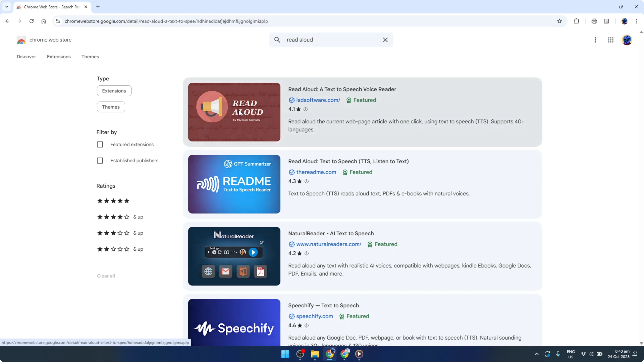
Task: Select the four stars & up filter
Action: tap(120, 217)
